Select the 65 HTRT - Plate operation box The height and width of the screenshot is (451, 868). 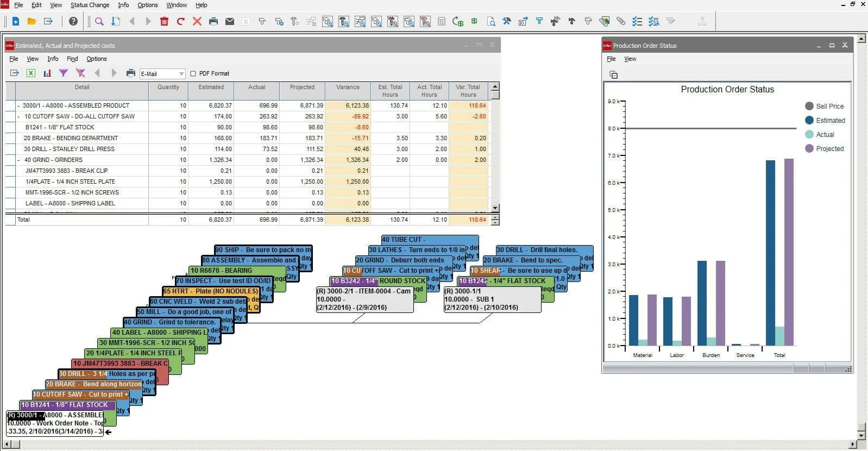[211, 291]
